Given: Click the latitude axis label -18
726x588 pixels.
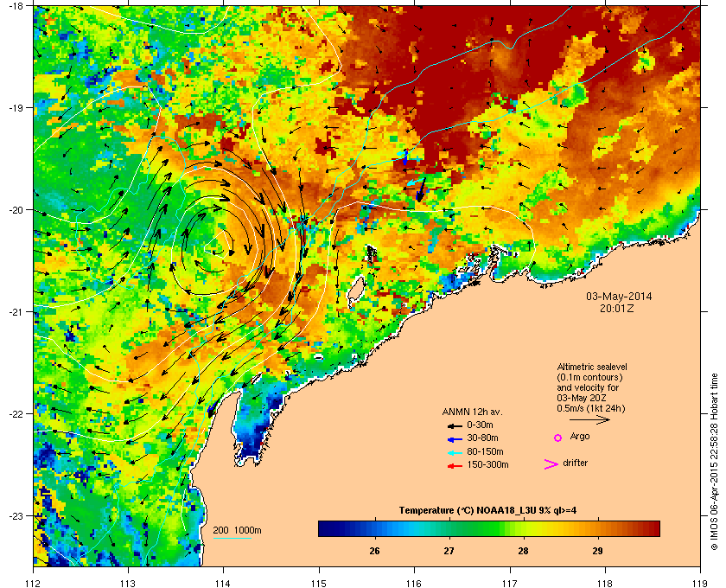Looking at the screenshot, I should pyautogui.click(x=15, y=6).
